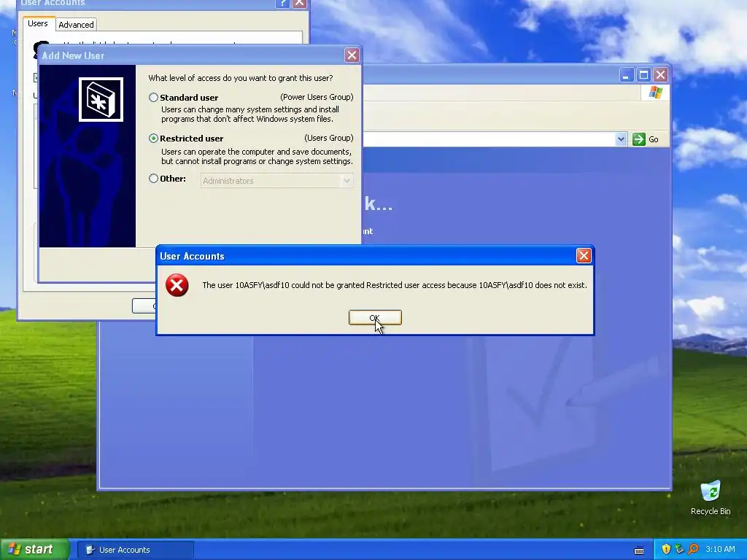The height and width of the screenshot is (560, 747).
Task: Click the Windows flag logo in the toolbar
Action: [x=656, y=93]
